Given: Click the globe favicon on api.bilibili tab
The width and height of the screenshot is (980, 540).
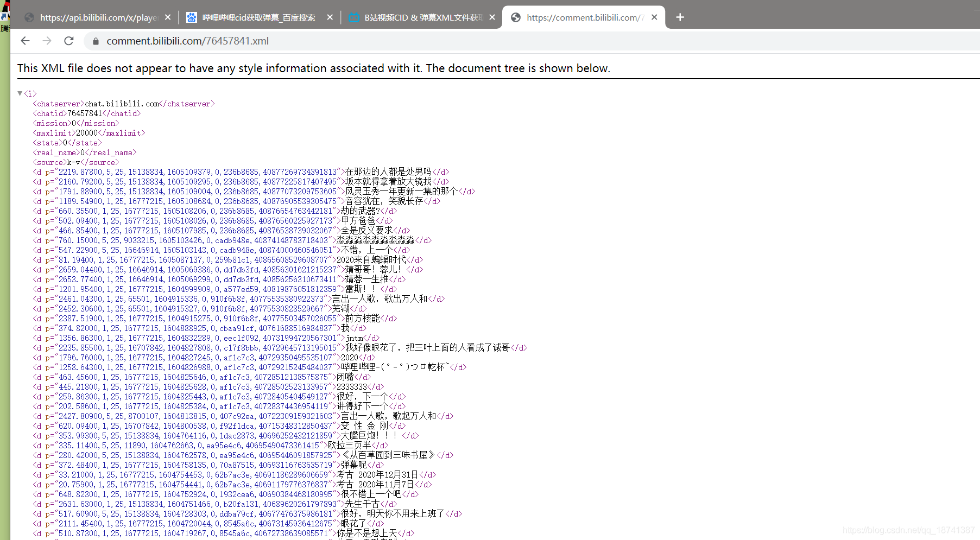Looking at the screenshot, I should (29, 17).
